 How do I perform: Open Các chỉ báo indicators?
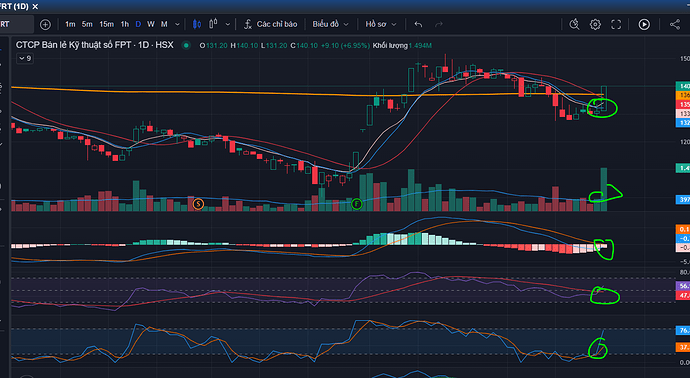click(x=271, y=24)
